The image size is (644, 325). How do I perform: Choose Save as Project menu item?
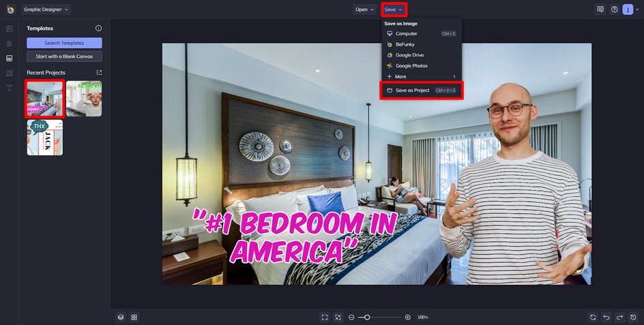pos(422,90)
